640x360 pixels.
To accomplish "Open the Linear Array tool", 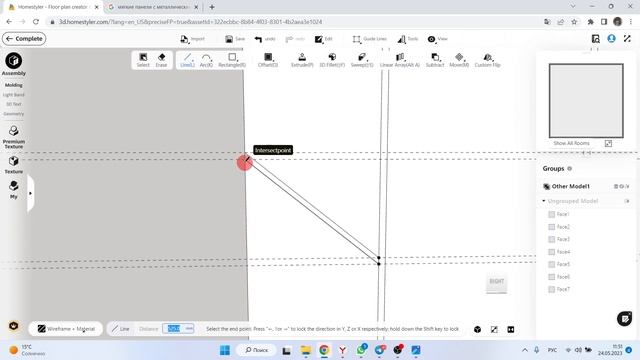I will pyautogui.click(x=400, y=60).
